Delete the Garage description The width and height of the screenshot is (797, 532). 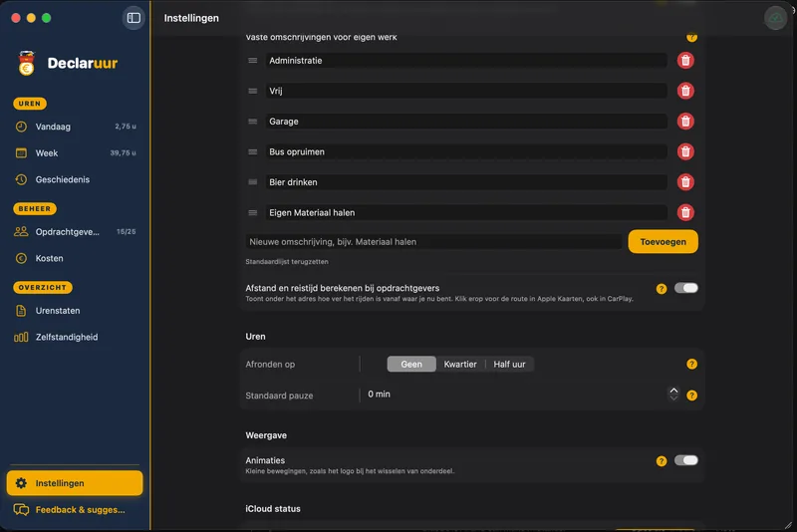(685, 122)
